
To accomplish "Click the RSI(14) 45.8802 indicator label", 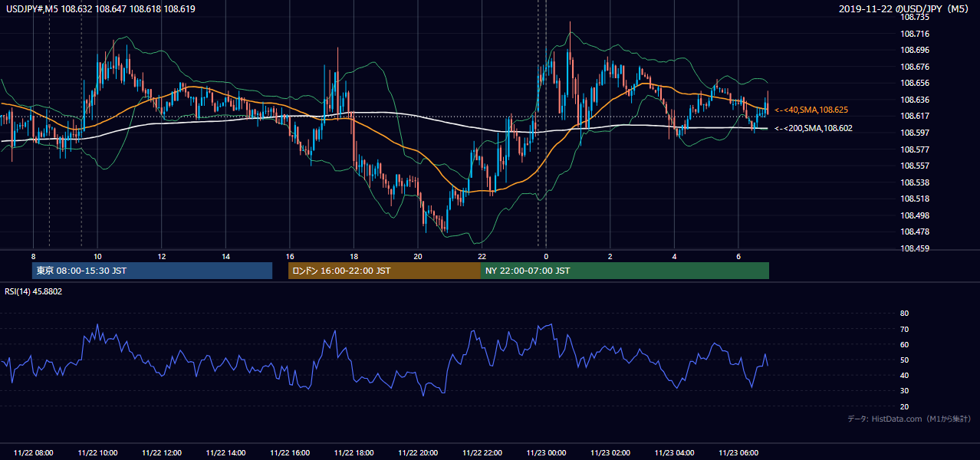I will [34, 291].
